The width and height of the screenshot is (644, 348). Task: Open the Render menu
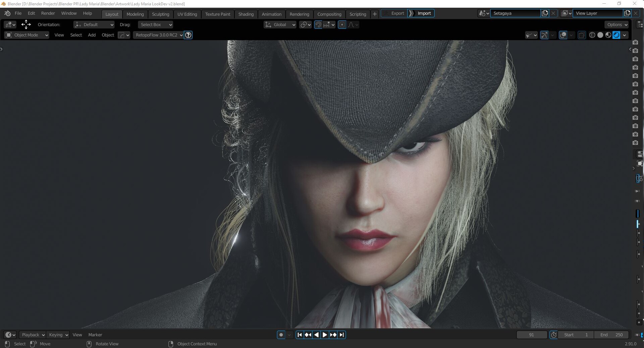(48, 13)
